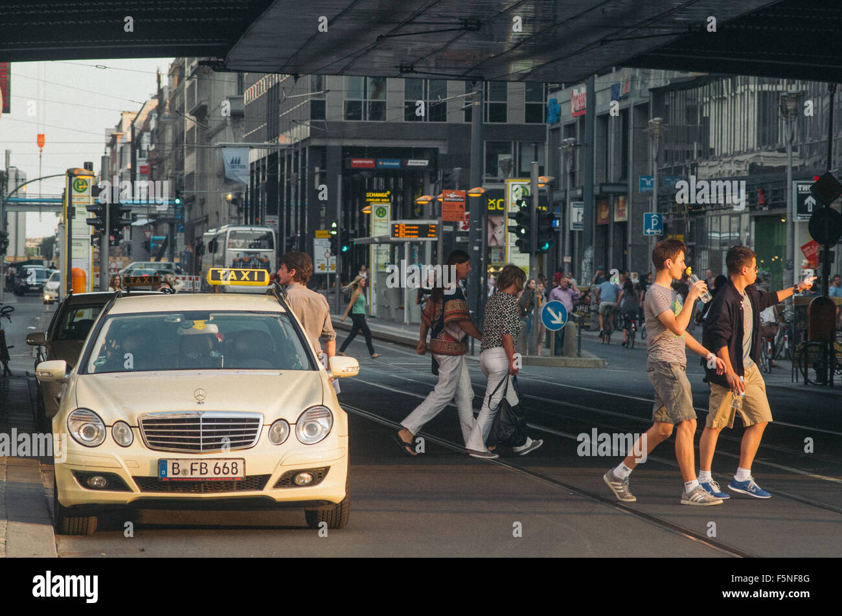Click the orange litter bin near the left pole
This screenshot has height=616, width=842.
click(x=78, y=280)
